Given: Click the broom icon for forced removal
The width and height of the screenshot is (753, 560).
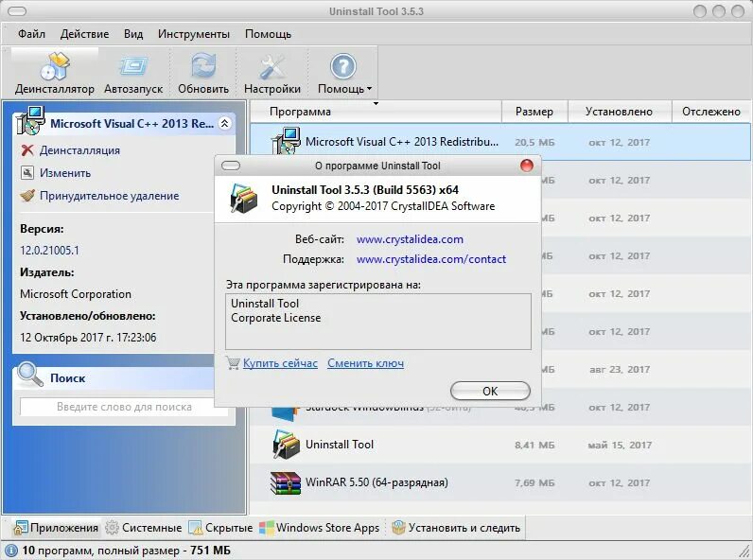Looking at the screenshot, I should (27, 196).
